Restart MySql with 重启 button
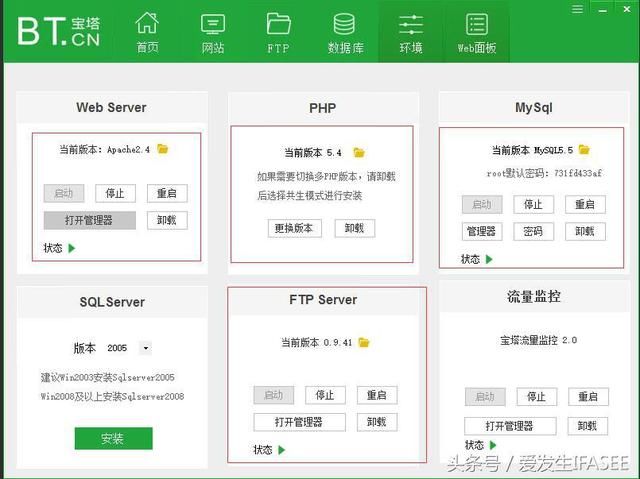 click(585, 204)
